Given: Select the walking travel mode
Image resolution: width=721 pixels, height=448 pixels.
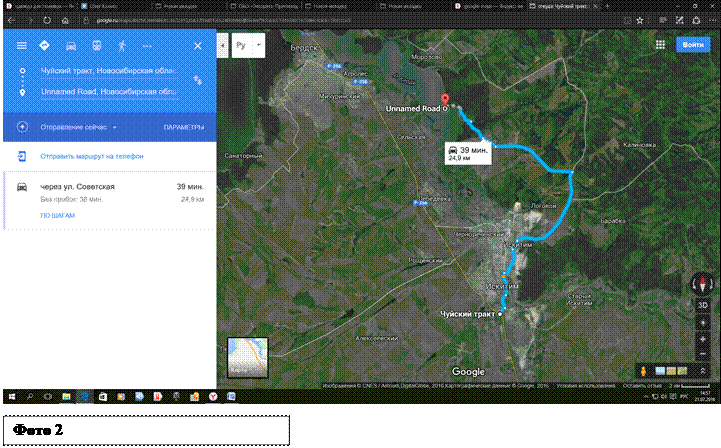Looking at the screenshot, I should click(122, 46).
